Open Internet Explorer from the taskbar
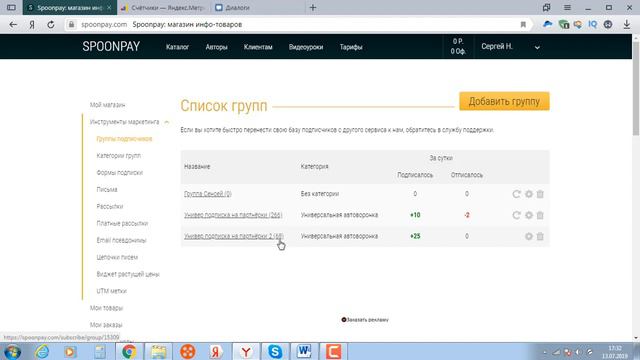This screenshot has height=360, width=640. pos(42,351)
